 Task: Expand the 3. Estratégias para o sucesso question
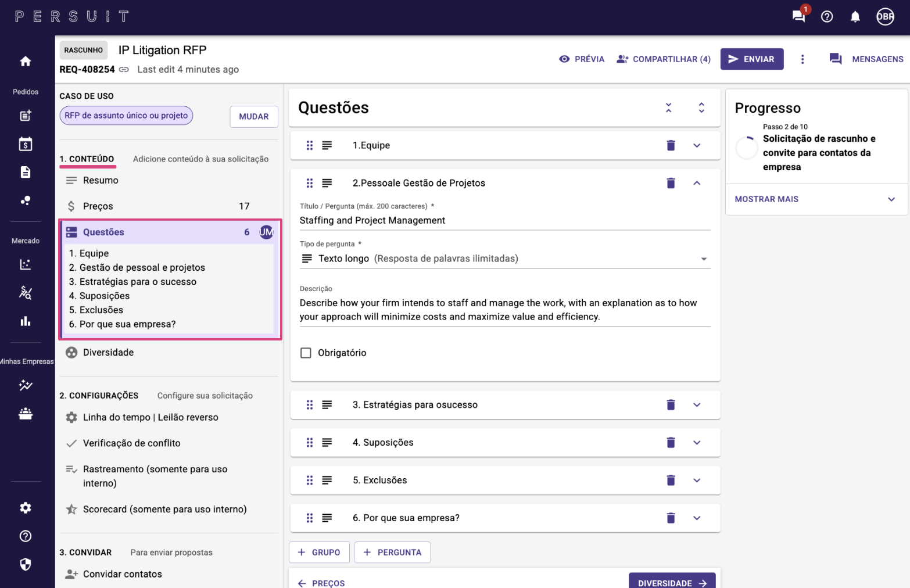[697, 405]
